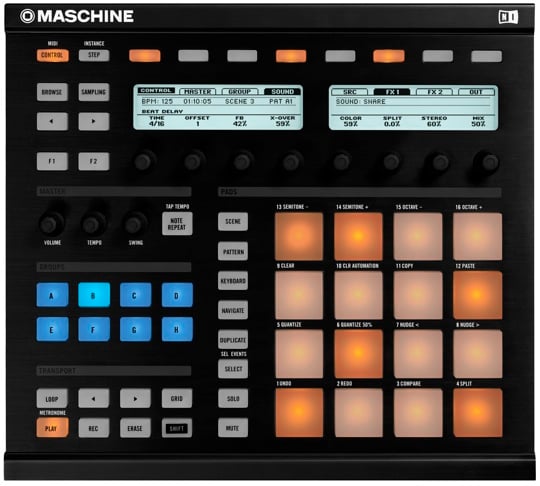Screen dimensions: 540x486
Task: Tap pad 16 OCTAVE plus
Action: [477, 236]
